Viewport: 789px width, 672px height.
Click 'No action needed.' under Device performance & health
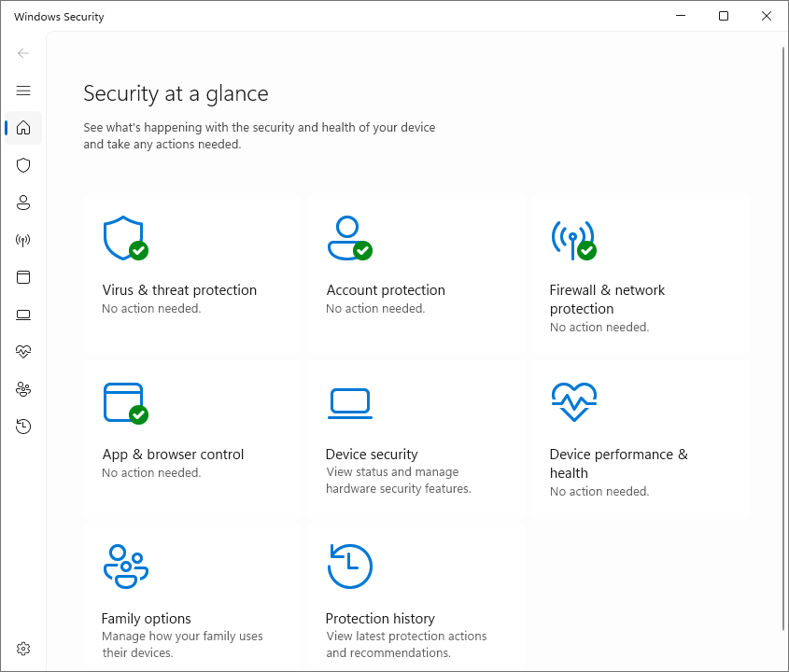pos(599,492)
